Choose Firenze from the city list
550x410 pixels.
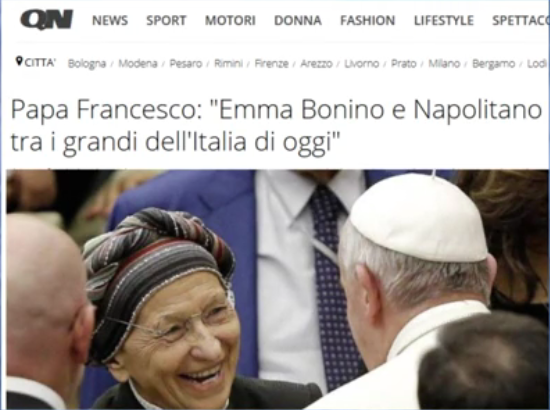coord(271,63)
